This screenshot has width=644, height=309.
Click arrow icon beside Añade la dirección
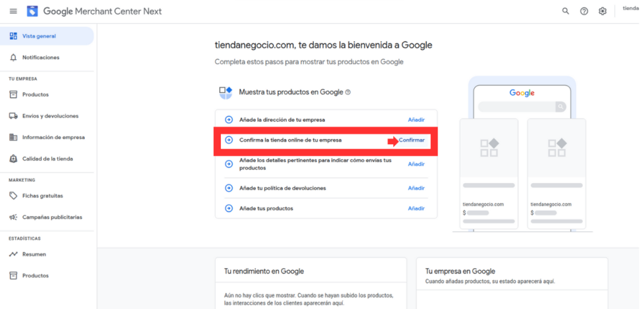click(229, 120)
